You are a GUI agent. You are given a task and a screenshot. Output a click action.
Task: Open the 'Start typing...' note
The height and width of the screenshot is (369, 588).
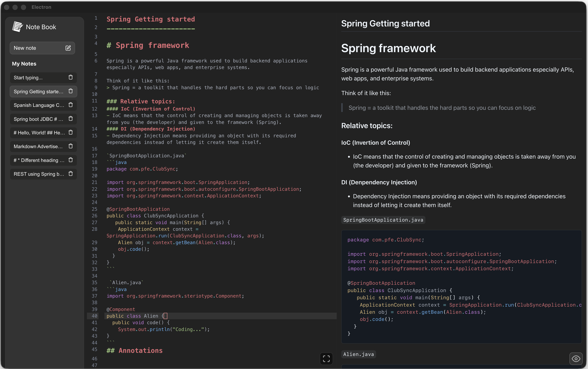pyautogui.click(x=43, y=78)
